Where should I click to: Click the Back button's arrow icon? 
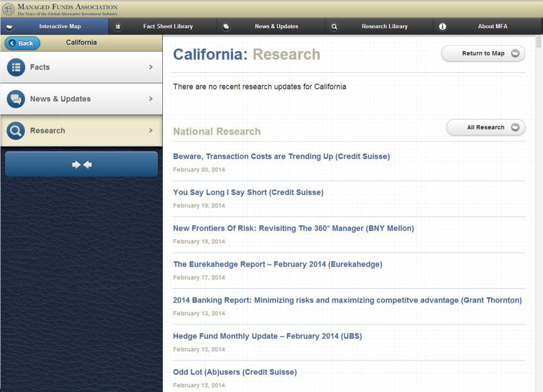click(x=12, y=43)
